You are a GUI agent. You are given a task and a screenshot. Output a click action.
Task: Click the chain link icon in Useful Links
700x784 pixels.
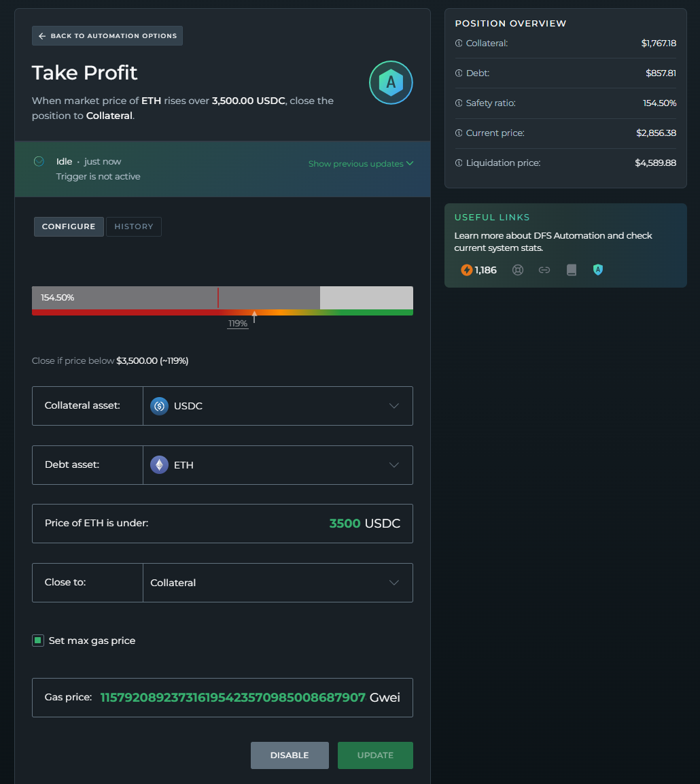[x=544, y=270]
